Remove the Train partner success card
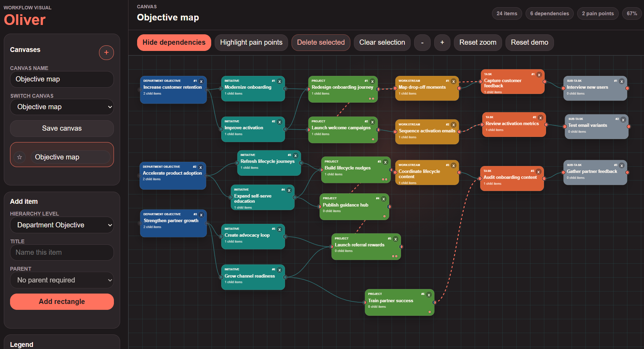The width and height of the screenshot is (644, 349). click(x=429, y=295)
